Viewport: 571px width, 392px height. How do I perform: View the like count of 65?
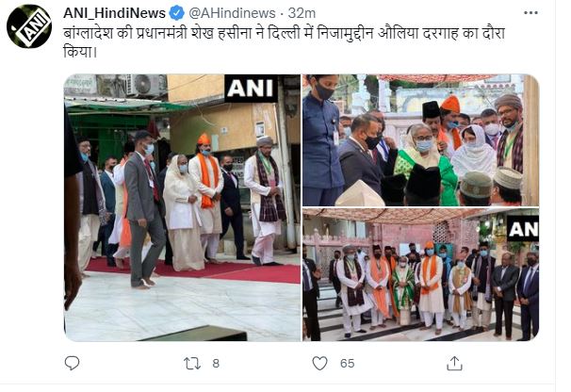[x=347, y=363]
